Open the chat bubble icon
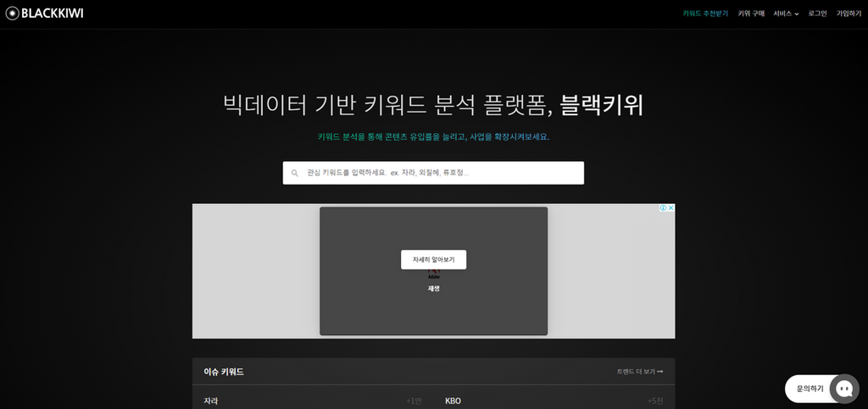The width and height of the screenshot is (868, 409). (844, 389)
